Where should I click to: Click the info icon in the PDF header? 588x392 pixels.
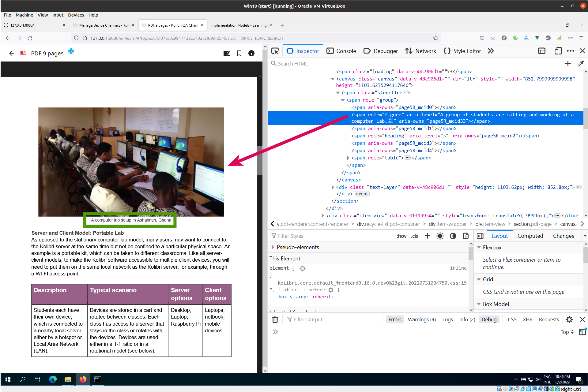[251, 54]
